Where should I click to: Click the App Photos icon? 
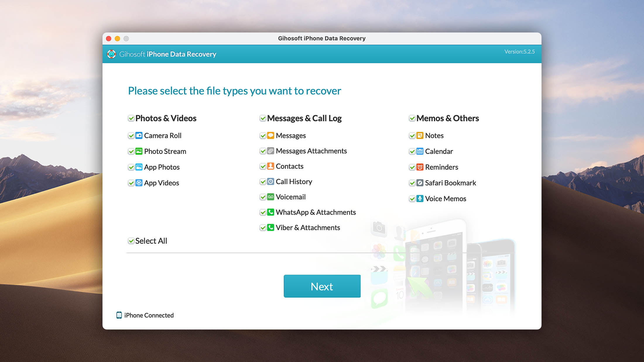139,167
